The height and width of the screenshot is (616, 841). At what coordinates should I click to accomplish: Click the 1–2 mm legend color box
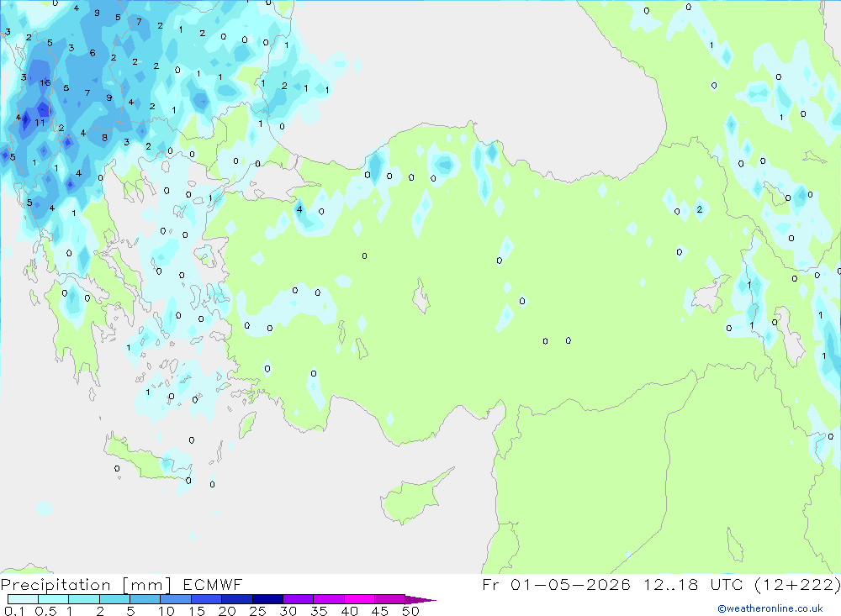point(84,599)
